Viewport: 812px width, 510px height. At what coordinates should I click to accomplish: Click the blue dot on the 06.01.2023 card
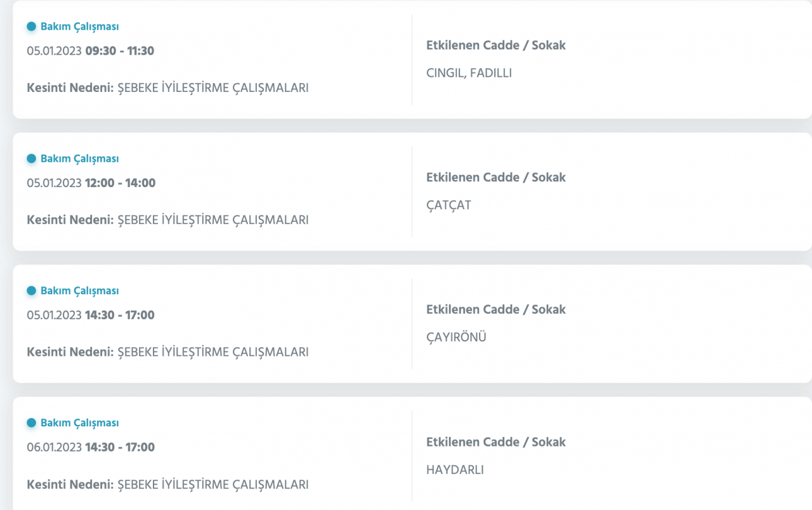[31, 422]
